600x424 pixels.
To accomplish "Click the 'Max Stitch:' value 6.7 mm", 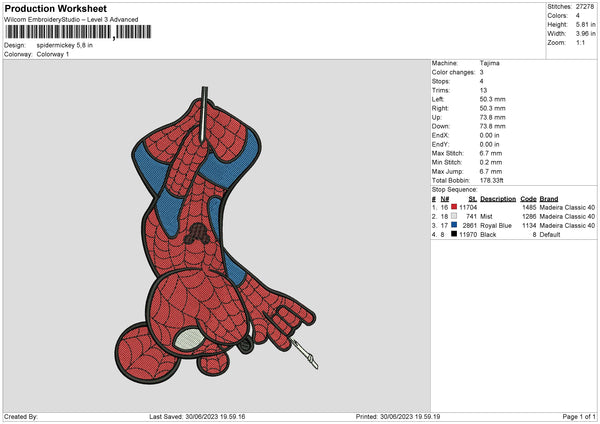I will 491,153.
